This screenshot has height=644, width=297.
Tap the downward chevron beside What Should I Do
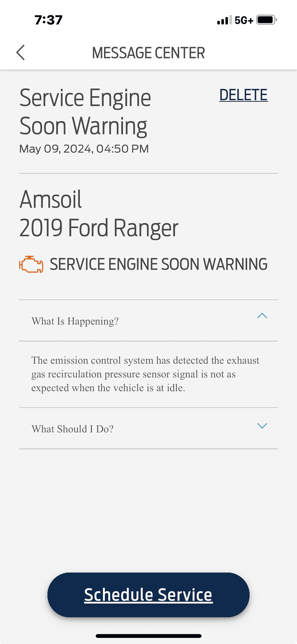(262, 425)
